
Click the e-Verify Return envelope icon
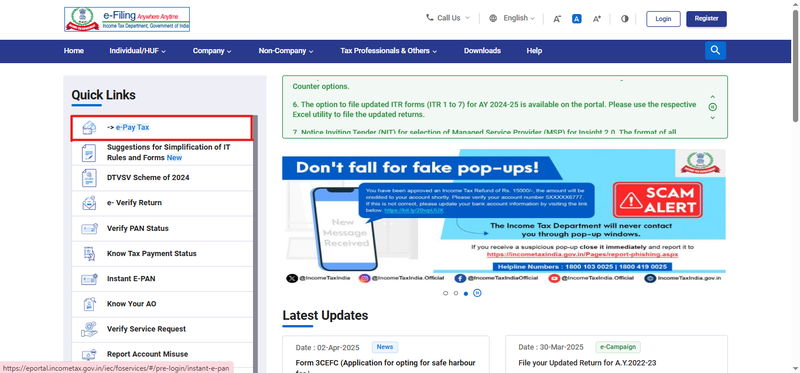tap(89, 203)
